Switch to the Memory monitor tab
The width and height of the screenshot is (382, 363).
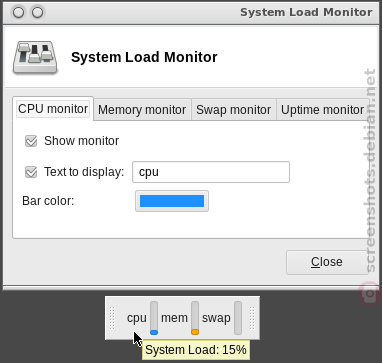click(142, 110)
